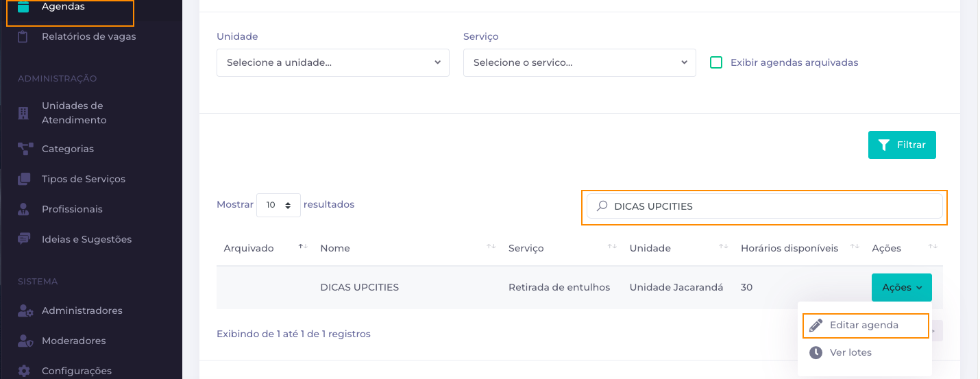Open Agendas in the sidebar

(x=63, y=7)
